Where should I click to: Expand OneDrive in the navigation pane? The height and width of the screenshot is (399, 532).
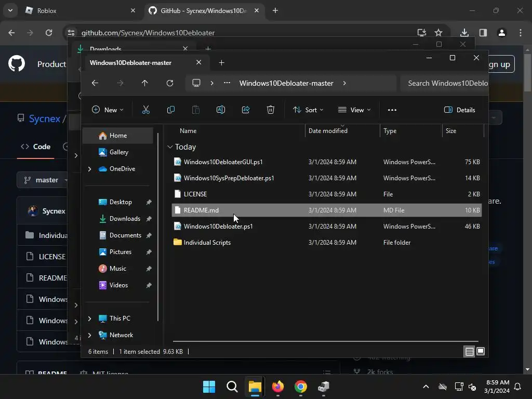(x=89, y=169)
